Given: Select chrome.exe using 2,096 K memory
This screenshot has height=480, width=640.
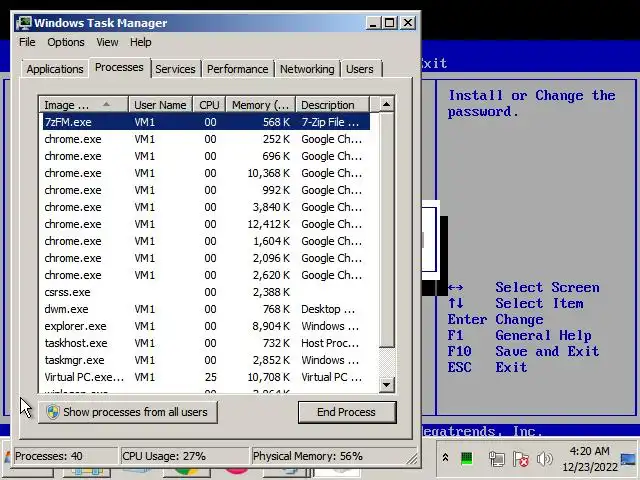Looking at the screenshot, I should pyautogui.click(x=206, y=258).
